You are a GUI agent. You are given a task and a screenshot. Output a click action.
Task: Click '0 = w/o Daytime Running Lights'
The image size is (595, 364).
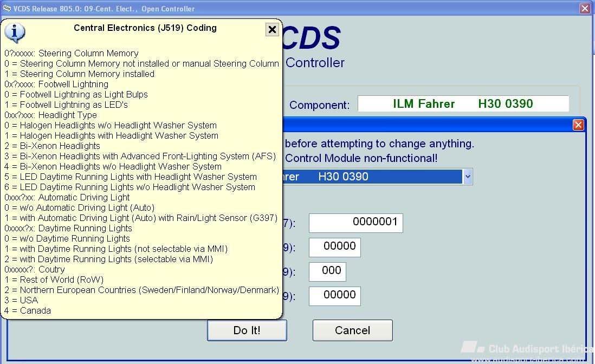pyautogui.click(x=67, y=238)
